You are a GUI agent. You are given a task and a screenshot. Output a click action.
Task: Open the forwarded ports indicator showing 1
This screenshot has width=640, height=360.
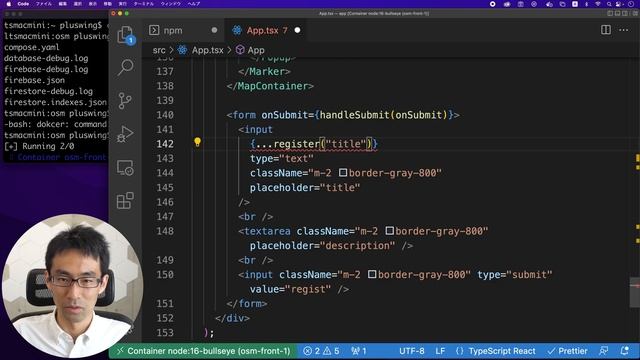359,351
